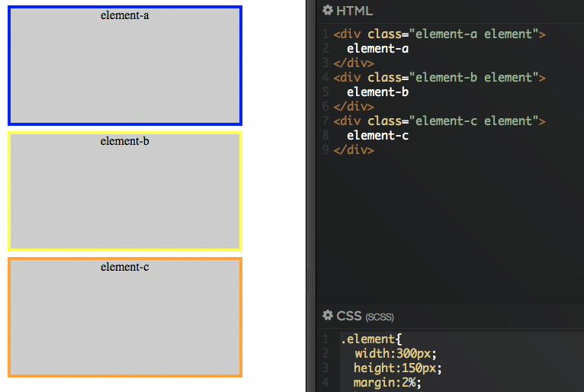Viewport: 584px width, 392px height.
Task: Click the 'element-b' text on HTML line 5
Action: (377, 92)
